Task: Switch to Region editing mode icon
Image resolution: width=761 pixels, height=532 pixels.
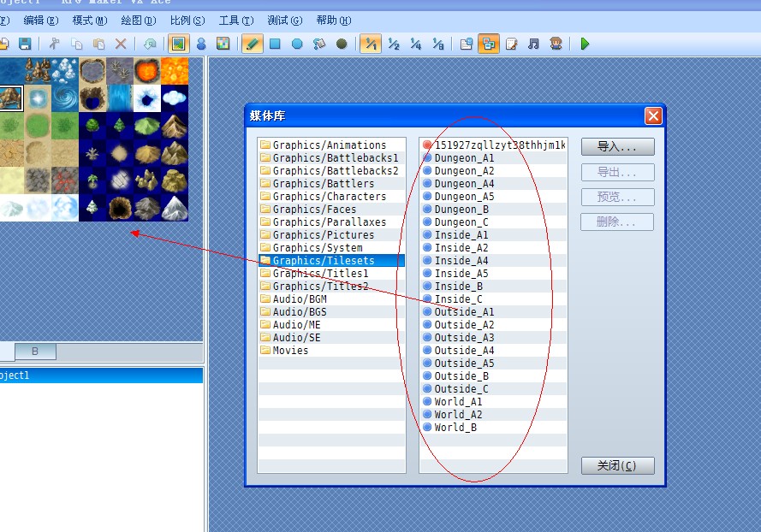Action: (223, 44)
